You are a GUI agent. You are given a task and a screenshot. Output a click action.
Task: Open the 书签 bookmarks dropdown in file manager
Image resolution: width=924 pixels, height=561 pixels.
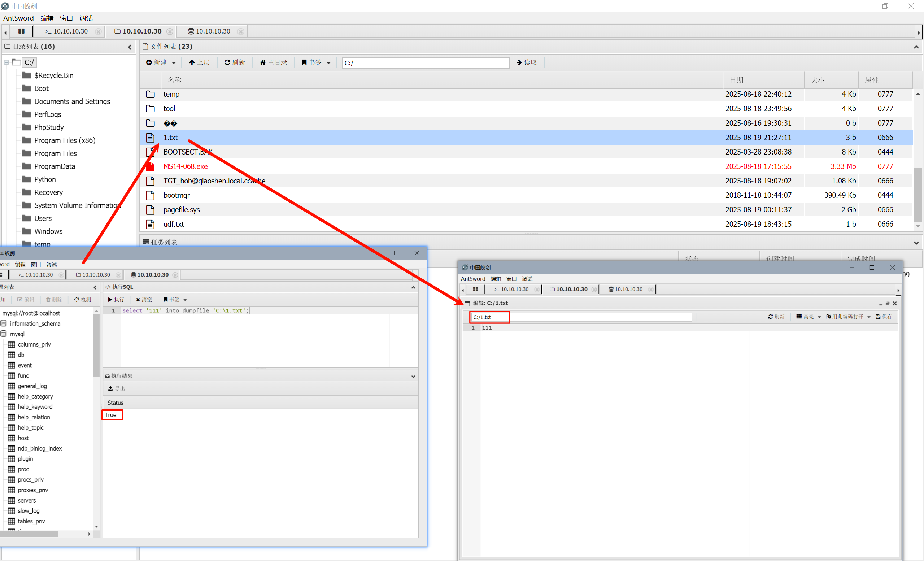[316, 62]
